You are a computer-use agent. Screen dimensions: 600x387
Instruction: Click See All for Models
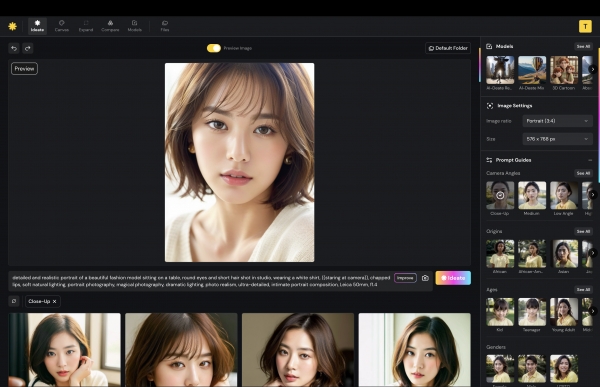pyautogui.click(x=583, y=46)
